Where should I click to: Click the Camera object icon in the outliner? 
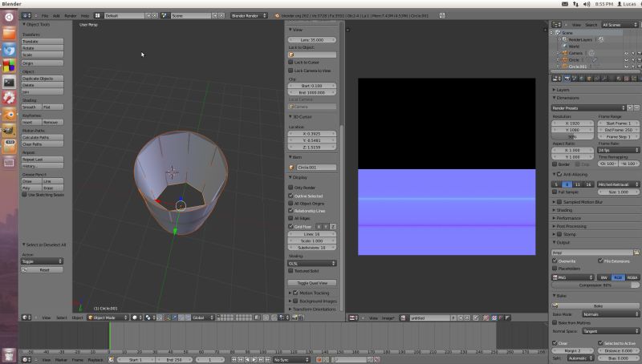pyautogui.click(x=565, y=53)
